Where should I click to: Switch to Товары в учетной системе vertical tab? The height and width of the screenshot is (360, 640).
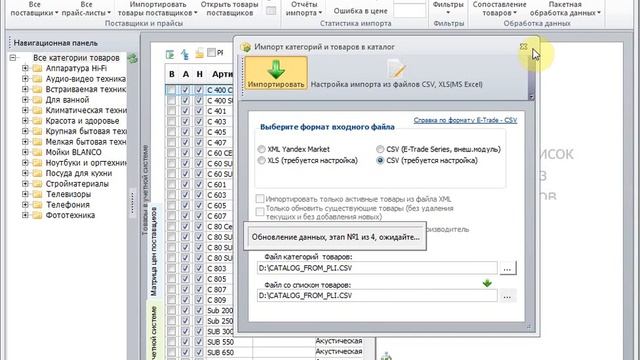pyautogui.click(x=145, y=190)
